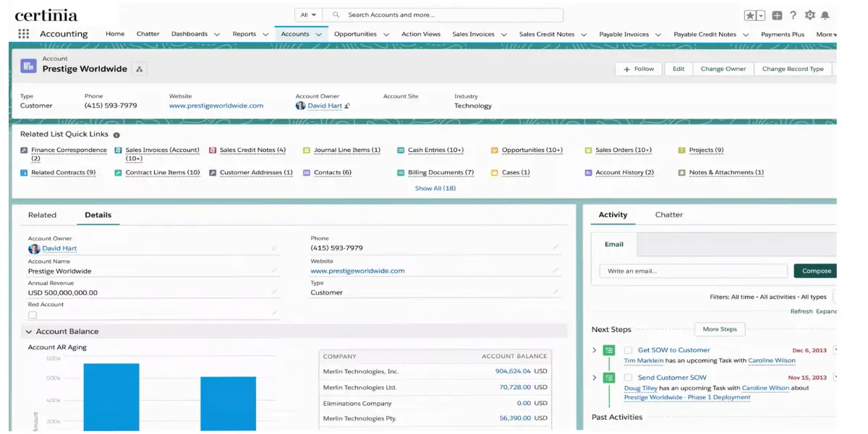
Task: Click the Write an email input
Action: click(x=693, y=271)
